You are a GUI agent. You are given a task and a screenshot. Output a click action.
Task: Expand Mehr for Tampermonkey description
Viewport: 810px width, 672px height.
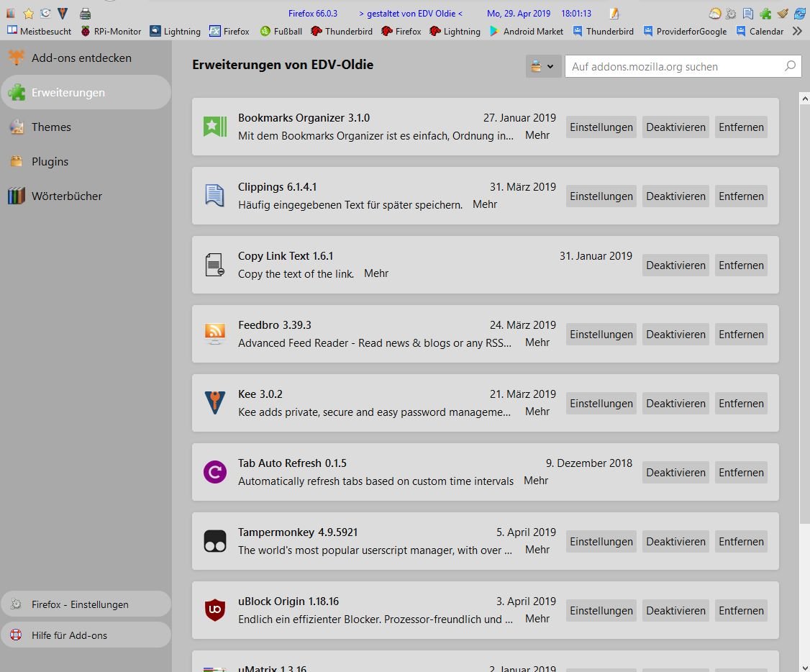(537, 549)
